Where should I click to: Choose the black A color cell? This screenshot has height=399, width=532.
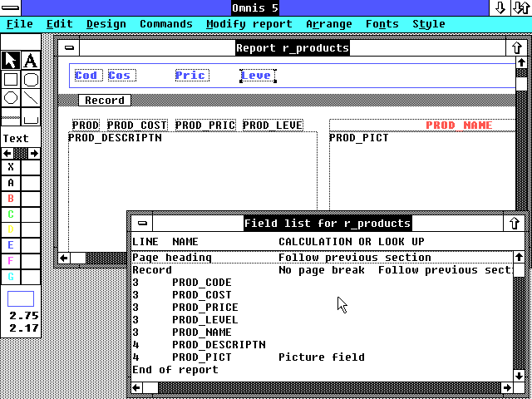[11, 183]
